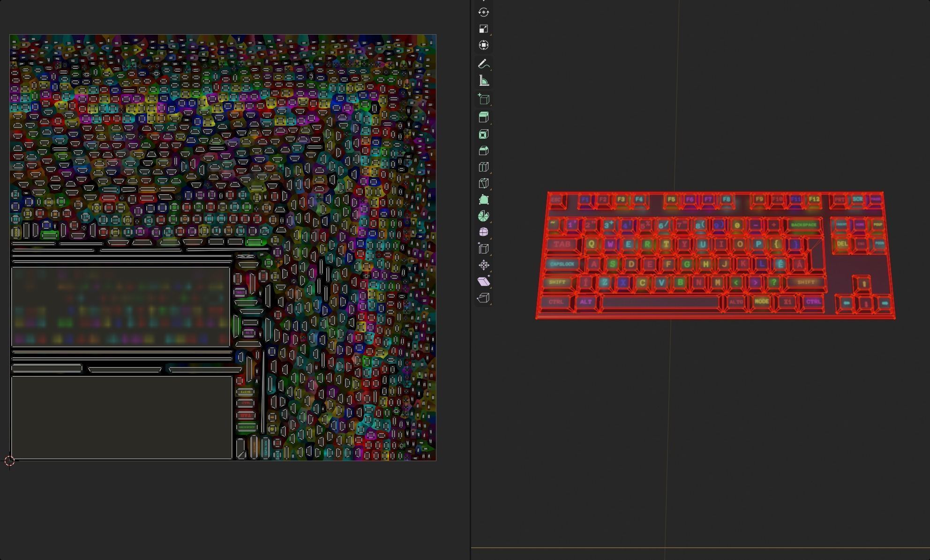
Task: Choose the Measure tool
Action: [x=483, y=81]
